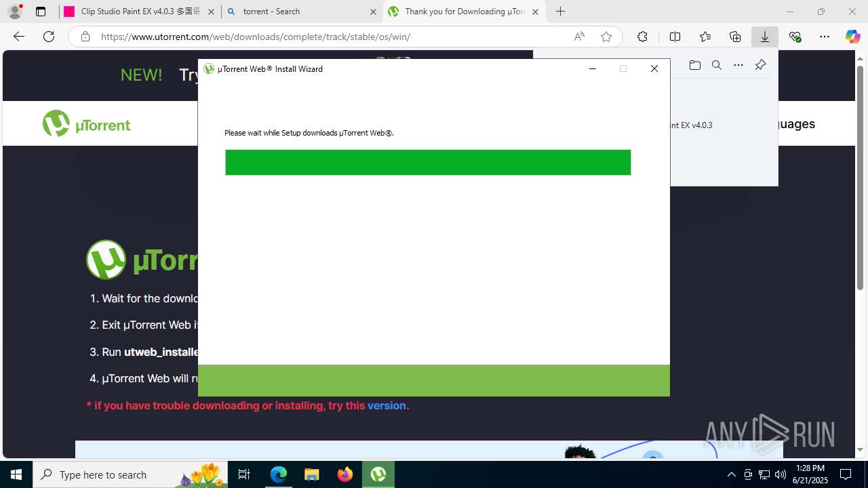This screenshot has width=868, height=488.
Task: Open the taskbar clock and date
Action: tap(810, 474)
